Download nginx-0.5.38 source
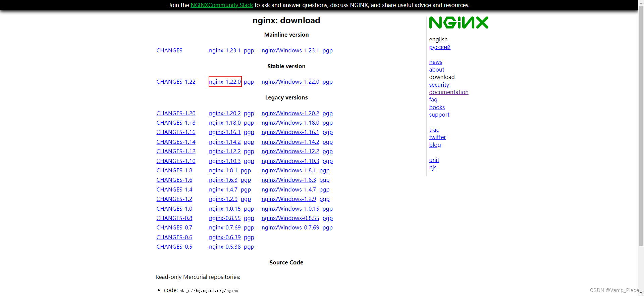The width and height of the screenshot is (644, 296). [225, 247]
